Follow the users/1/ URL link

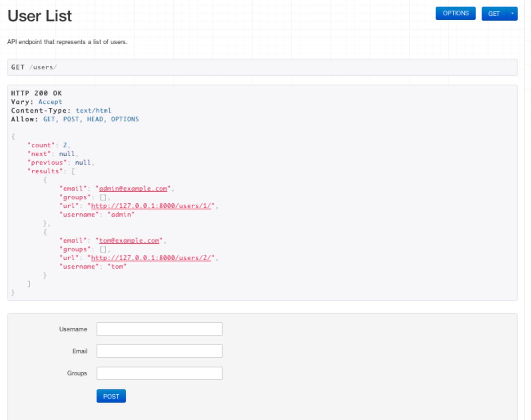151,206
